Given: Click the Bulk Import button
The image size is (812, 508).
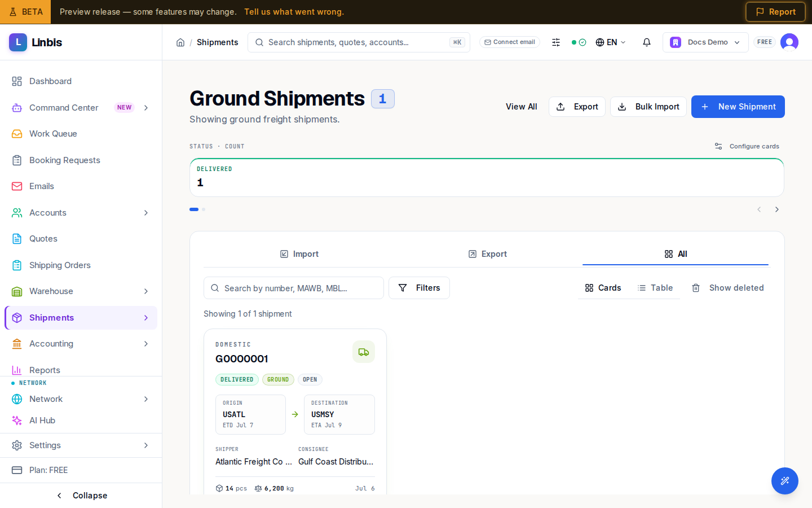Looking at the screenshot, I should click(x=648, y=107).
